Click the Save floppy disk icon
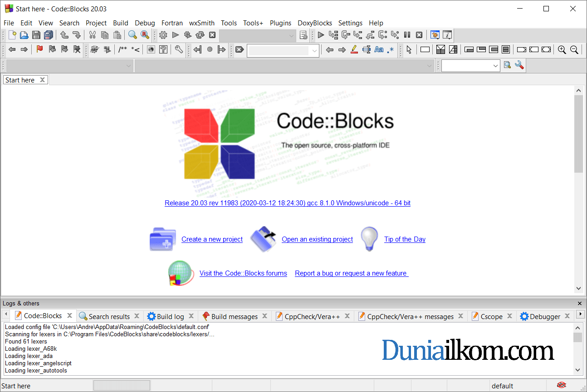Screen dimensions: 587x392 (36, 35)
